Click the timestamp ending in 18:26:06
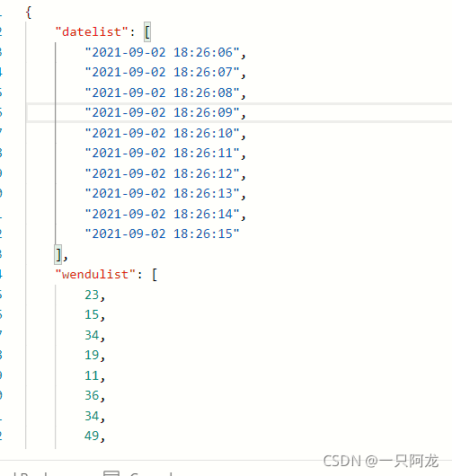 [163, 52]
